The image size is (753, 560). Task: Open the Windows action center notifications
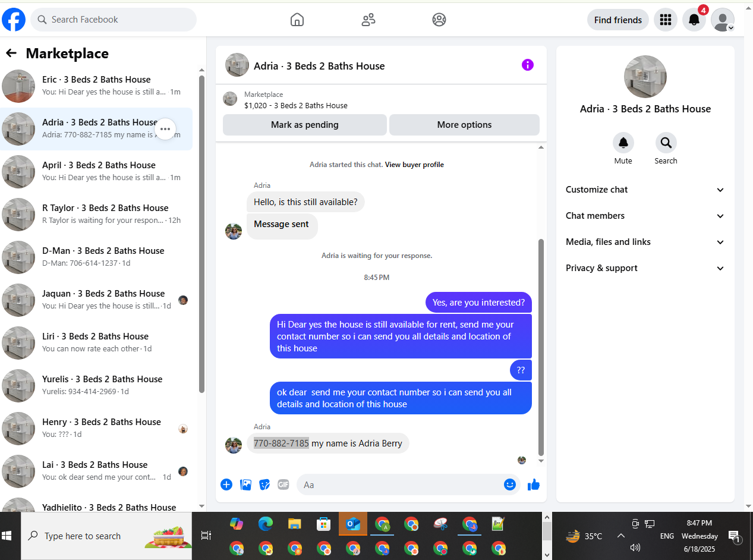735,537
